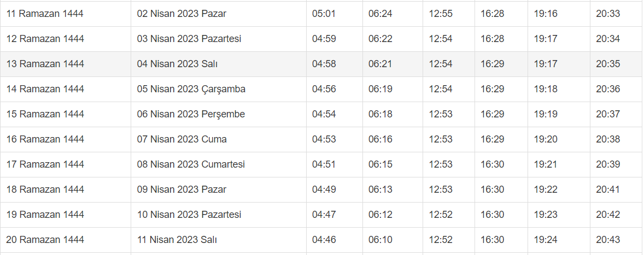This screenshot has width=644, height=255.
Task: Select the 08 Nisan 2023 Cumartesi cell
Action: click(191, 164)
